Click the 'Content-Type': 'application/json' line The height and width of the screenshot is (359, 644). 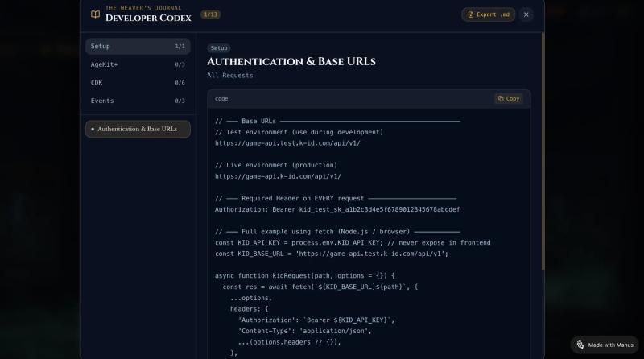305,331
